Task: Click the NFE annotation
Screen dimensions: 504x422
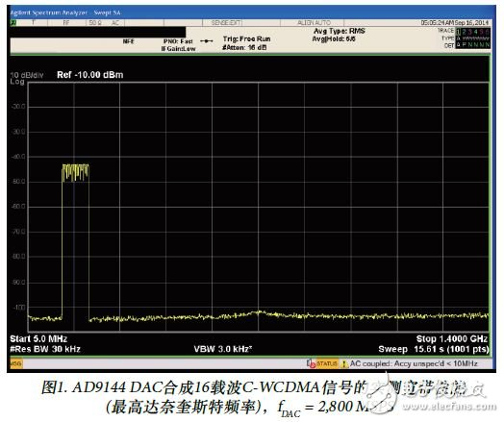Action: coord(128,41)
